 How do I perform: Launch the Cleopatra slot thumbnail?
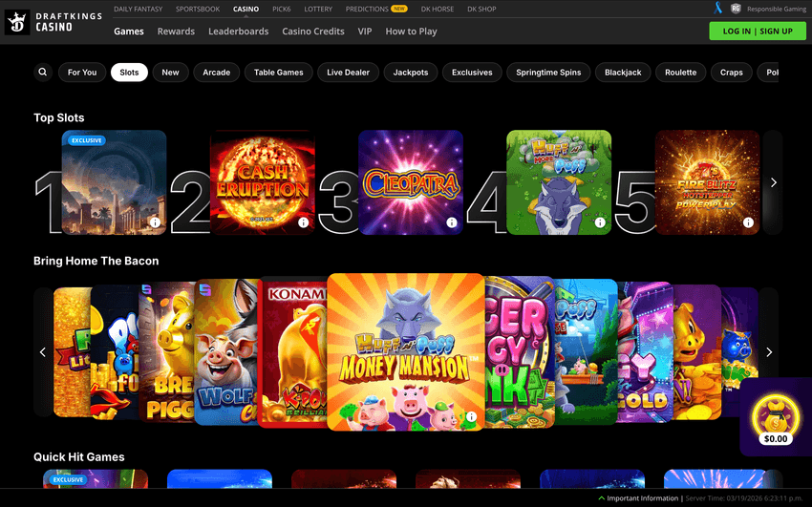tap(410, 181)
